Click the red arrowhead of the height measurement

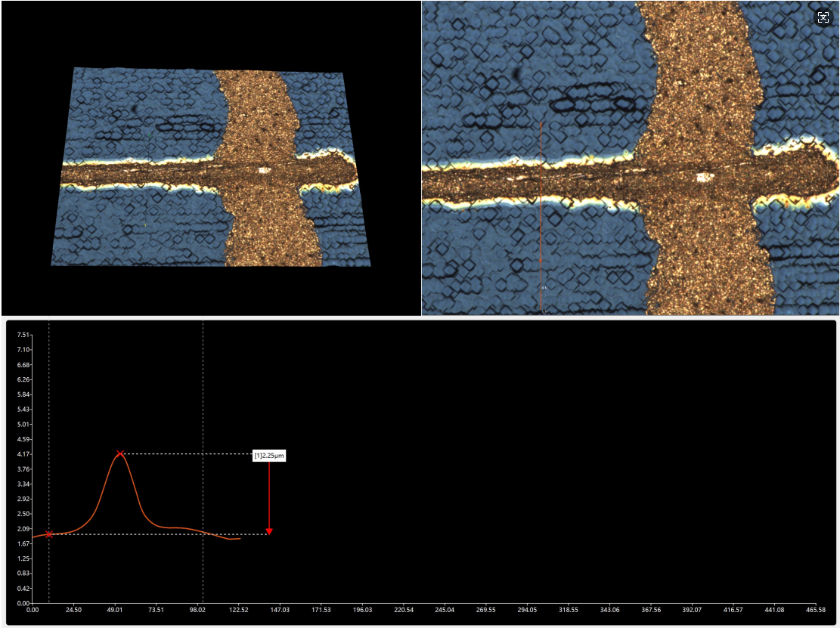pos(268,531)
